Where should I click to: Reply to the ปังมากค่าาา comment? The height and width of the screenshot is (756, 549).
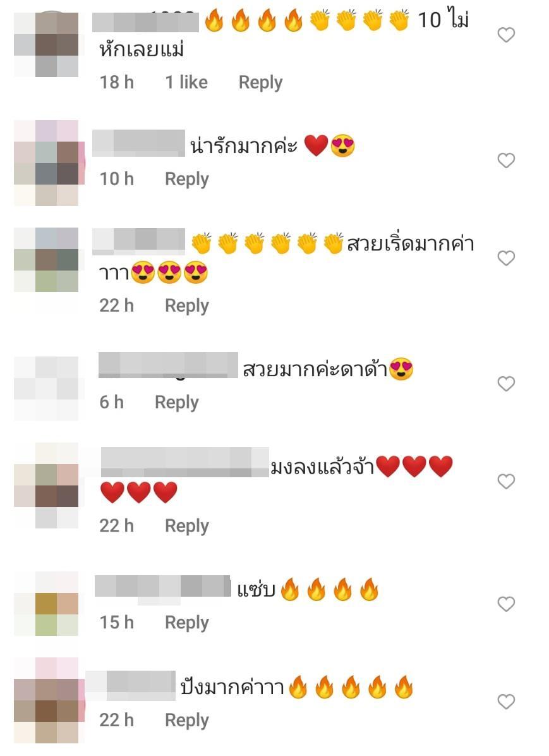[187, 721]
